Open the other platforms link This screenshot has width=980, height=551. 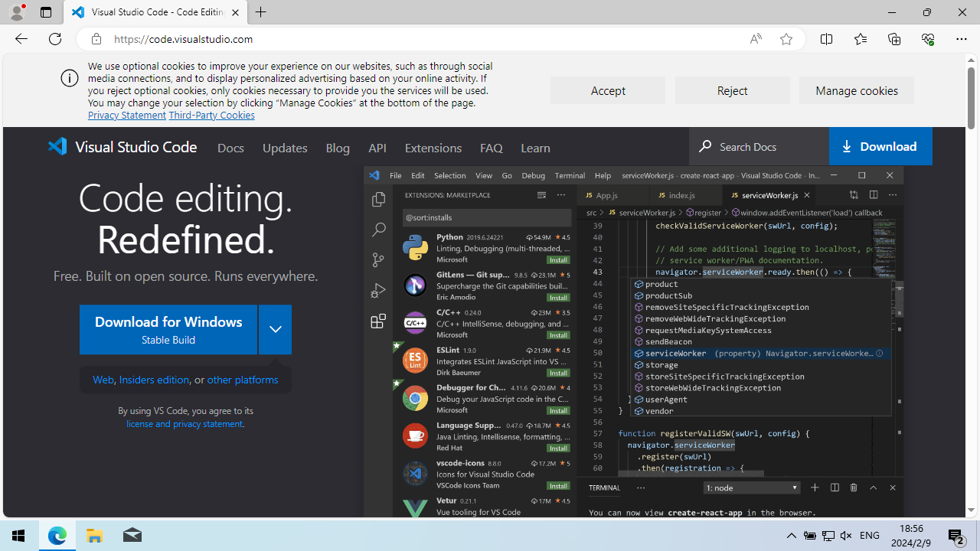(243, 380)
